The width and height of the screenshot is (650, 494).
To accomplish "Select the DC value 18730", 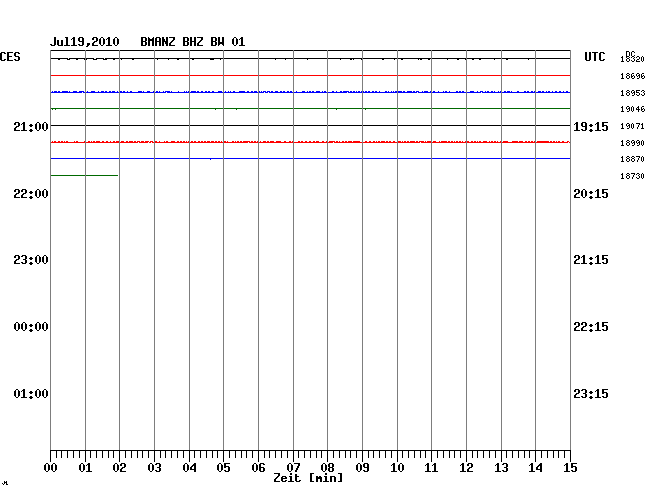I will tap(633, 176).
